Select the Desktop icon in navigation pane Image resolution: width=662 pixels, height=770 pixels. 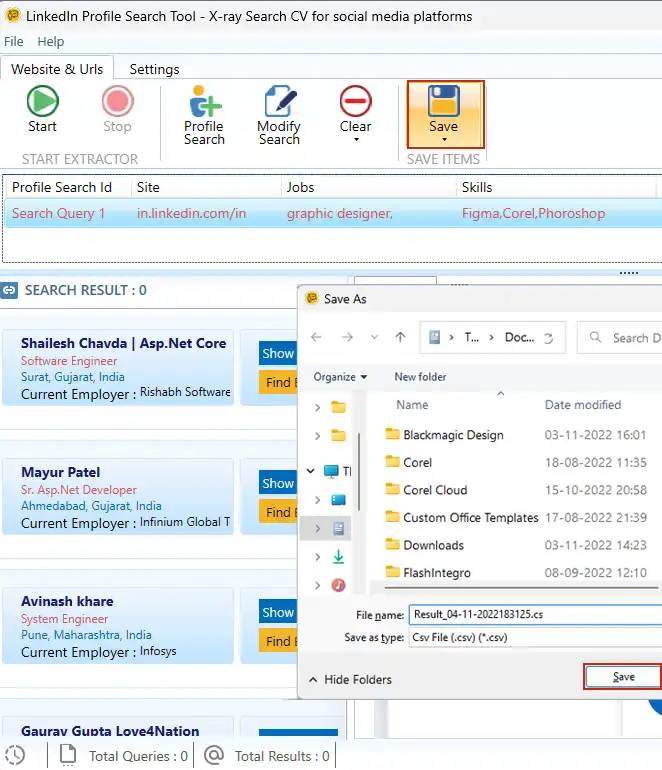tap(338, 500)
